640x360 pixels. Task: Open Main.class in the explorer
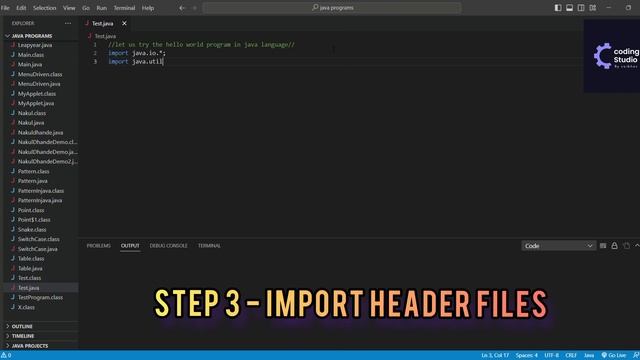31,55
